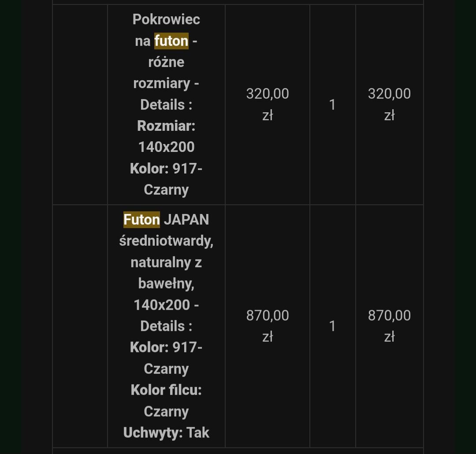
Task: Select the total price 320,00 zł cell
Action: pyautogui.click(x=390, y=104)
